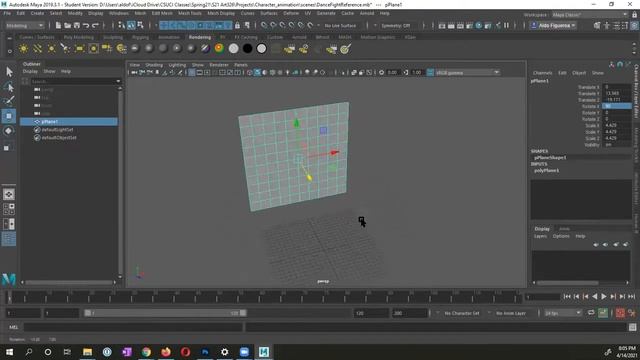Create a point light from shelf
Viewport: 640px width, 360px height.
click(51, 49)
